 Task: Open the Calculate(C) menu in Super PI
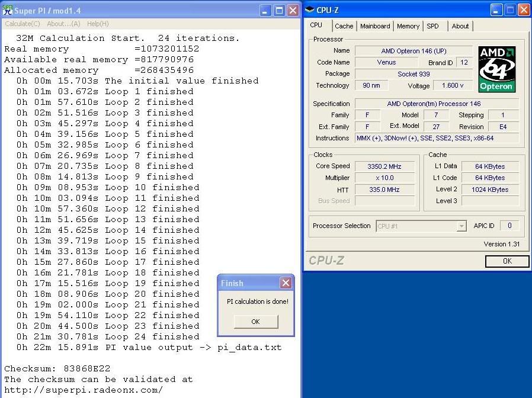click(23, 24)
